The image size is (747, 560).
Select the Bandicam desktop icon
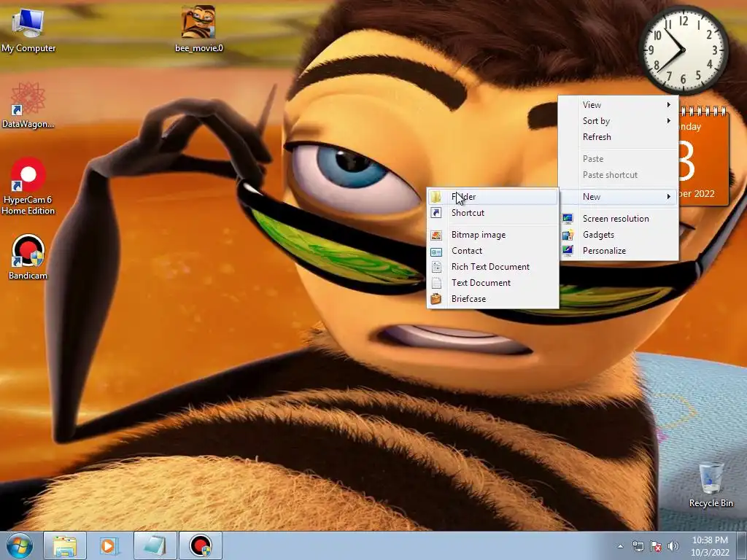(28, 257)
